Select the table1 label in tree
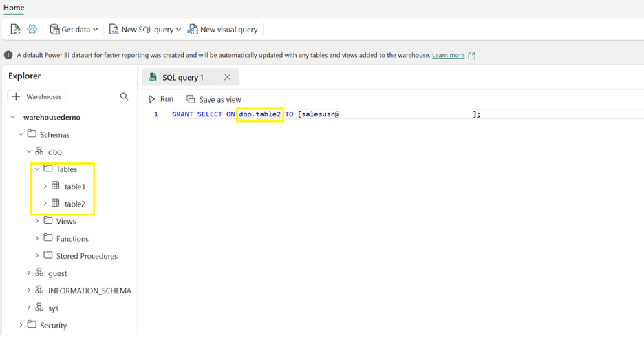Image resolution: width=644 pixels, height=347 pixels. (x=75, y=187)
